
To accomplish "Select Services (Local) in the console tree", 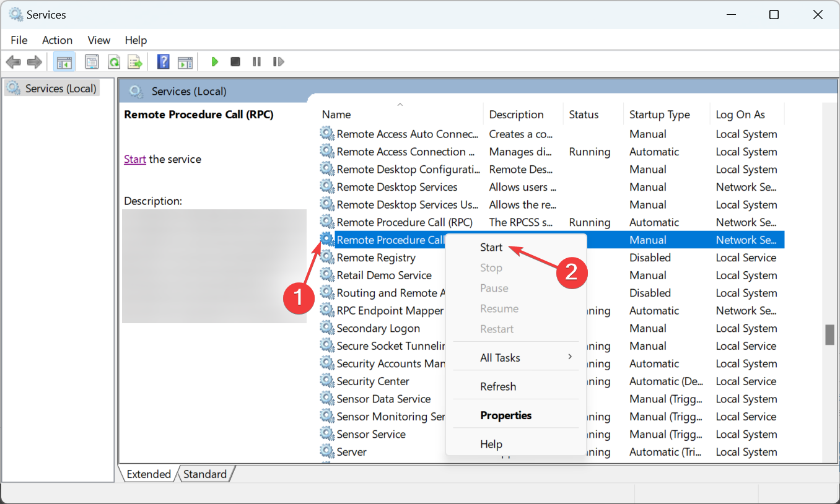I will click(x=52, y=89).
